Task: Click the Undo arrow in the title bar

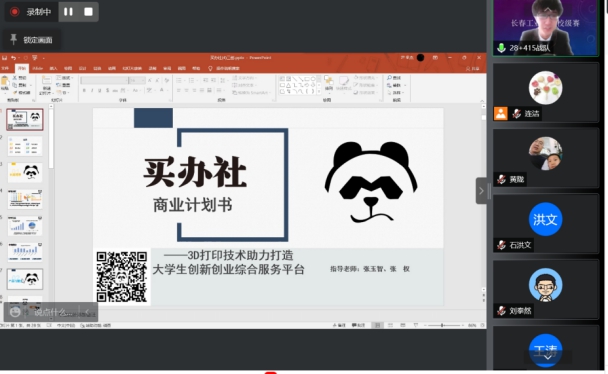Action: point(14,58)
